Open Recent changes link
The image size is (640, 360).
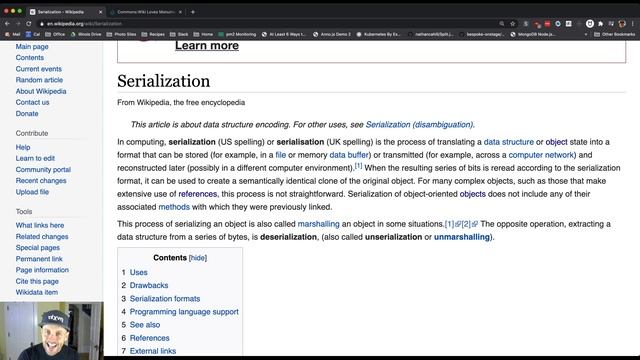[41, 180]
